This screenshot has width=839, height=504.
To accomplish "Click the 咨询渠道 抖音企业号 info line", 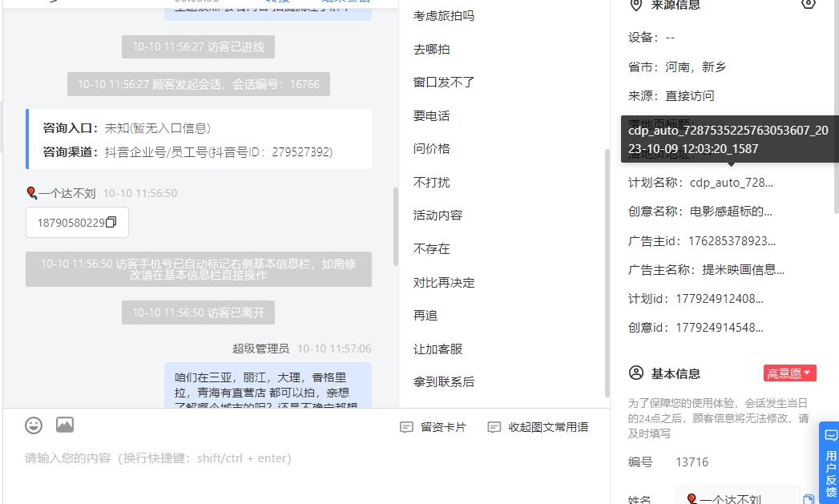I will (188, 152).
